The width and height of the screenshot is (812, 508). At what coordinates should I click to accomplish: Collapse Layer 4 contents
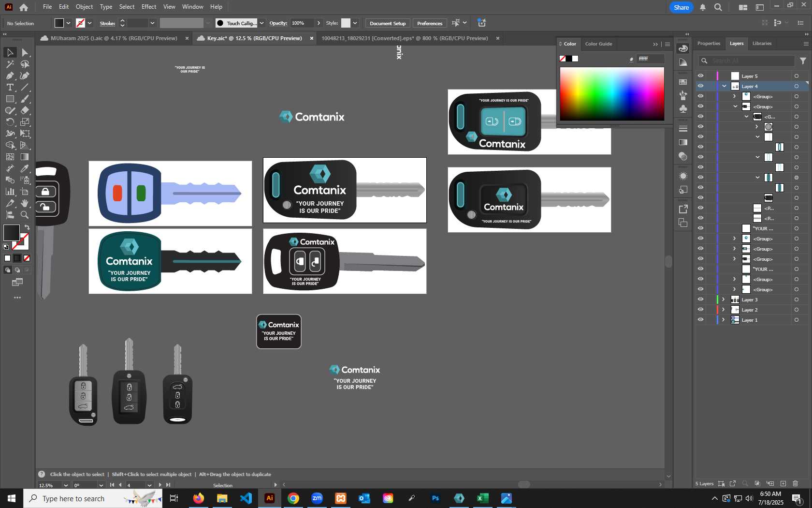tap(724, 86)
